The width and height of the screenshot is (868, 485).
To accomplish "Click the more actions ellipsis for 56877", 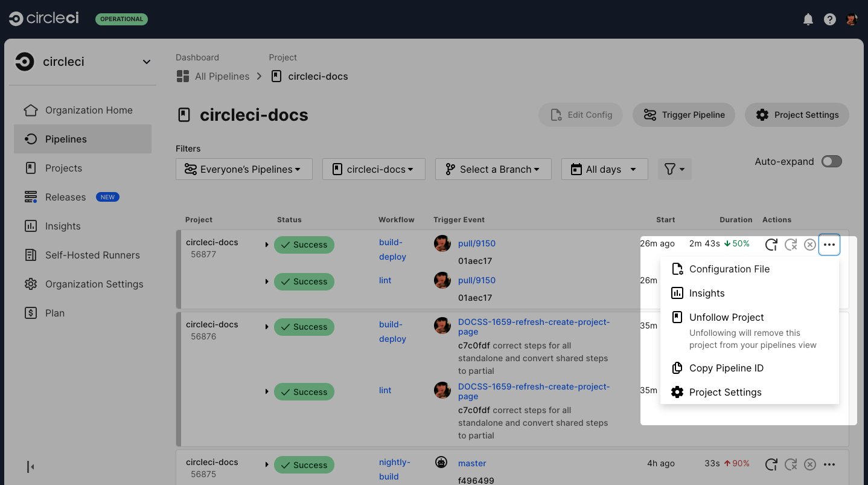I will click(x=829, y=245).
